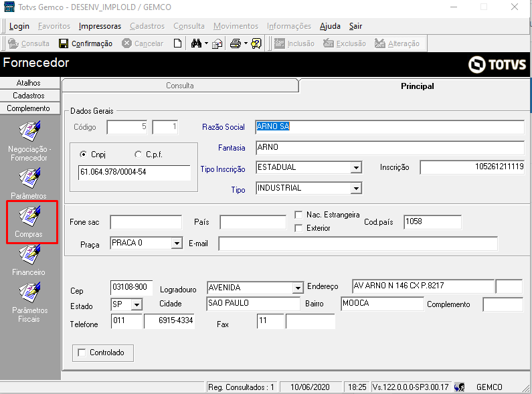
Task: Click the printer icon in toolbar
Action: tap(236, 43)
